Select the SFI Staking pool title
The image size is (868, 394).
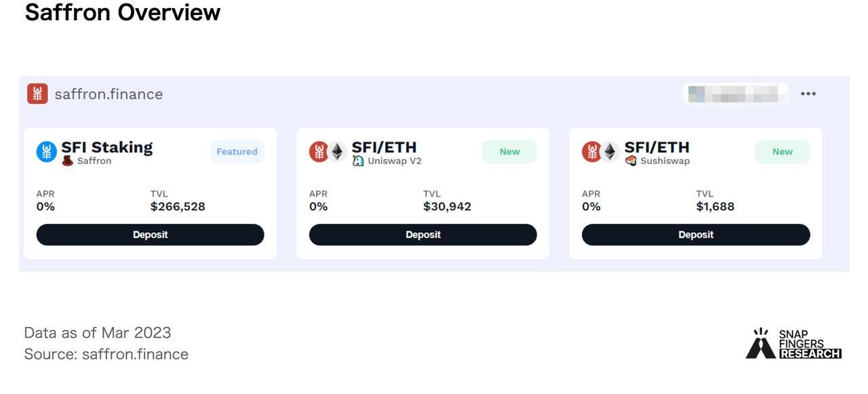[107, 147]
